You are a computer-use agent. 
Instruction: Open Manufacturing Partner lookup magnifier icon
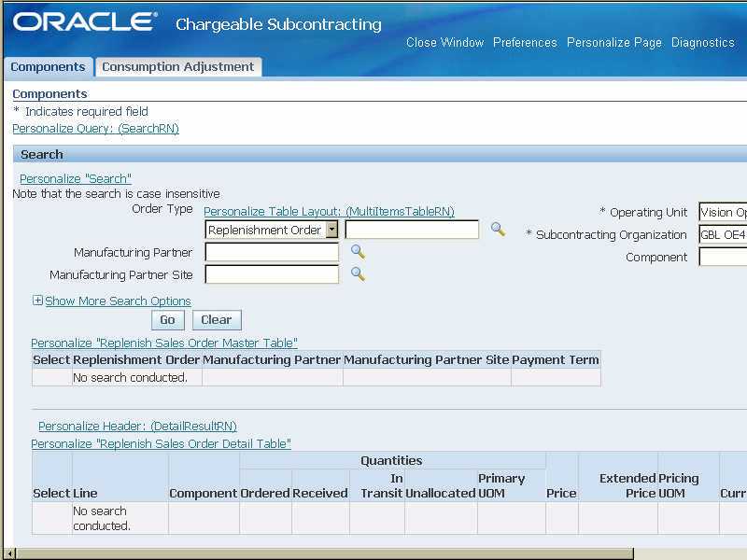358,251
